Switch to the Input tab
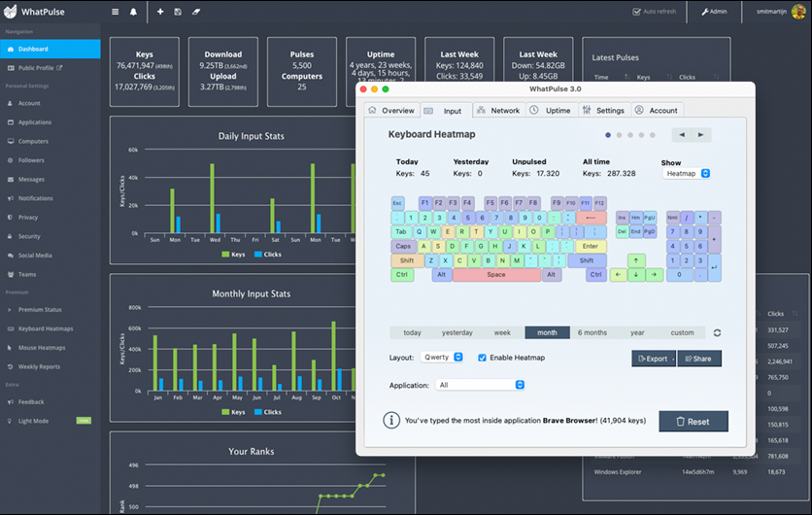The height and width of the screenshot is (515, 812). [446, 111]
